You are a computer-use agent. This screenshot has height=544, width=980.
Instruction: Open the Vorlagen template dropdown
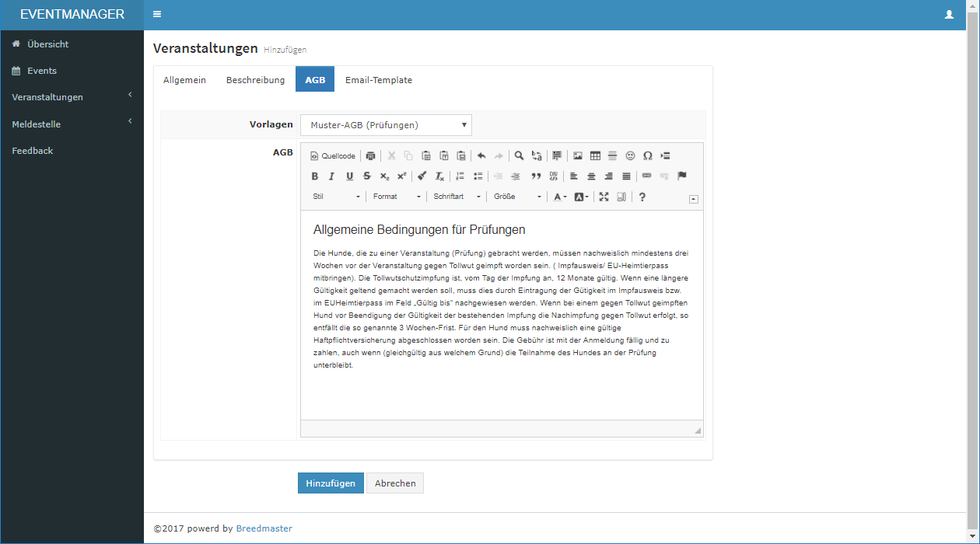386,125
